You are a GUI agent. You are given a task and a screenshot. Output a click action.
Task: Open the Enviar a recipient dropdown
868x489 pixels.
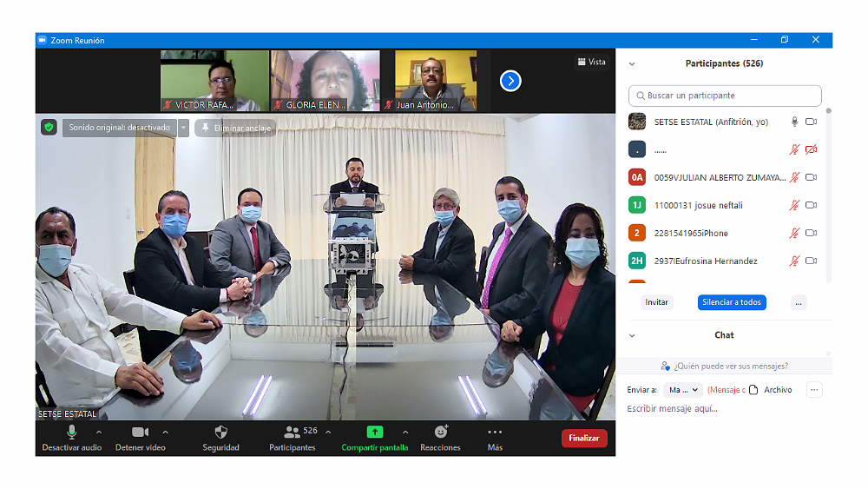pos(683,390)
